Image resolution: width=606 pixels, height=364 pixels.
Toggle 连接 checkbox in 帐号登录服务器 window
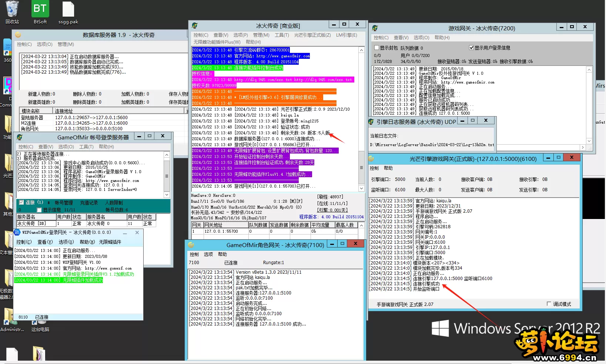pos(21,202)
